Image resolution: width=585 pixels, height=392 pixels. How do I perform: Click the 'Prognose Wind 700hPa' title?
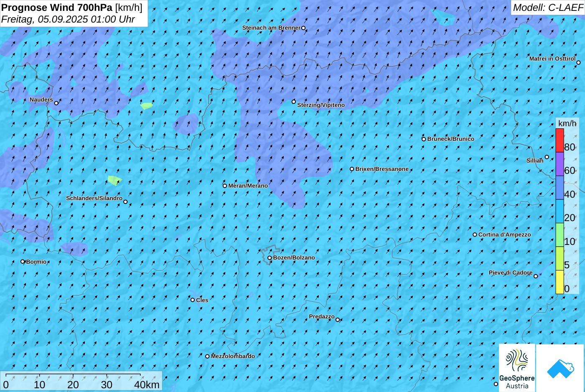pos(57,7)
